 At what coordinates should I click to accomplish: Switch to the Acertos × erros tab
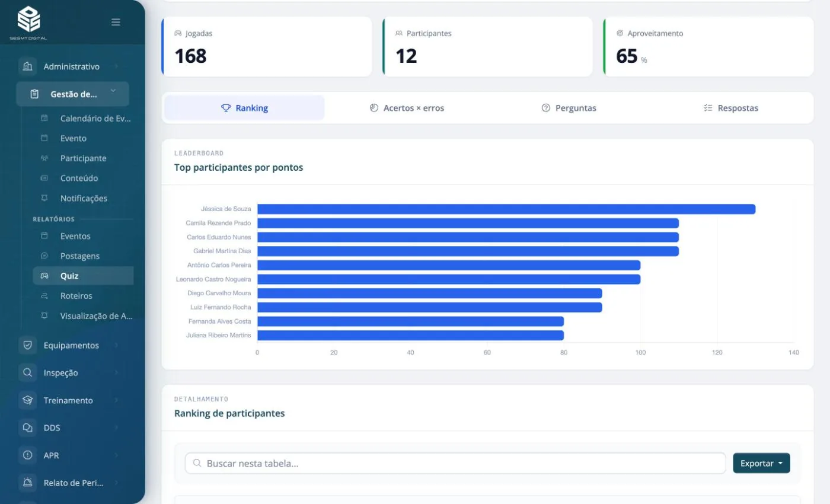[x=407, y=108]
